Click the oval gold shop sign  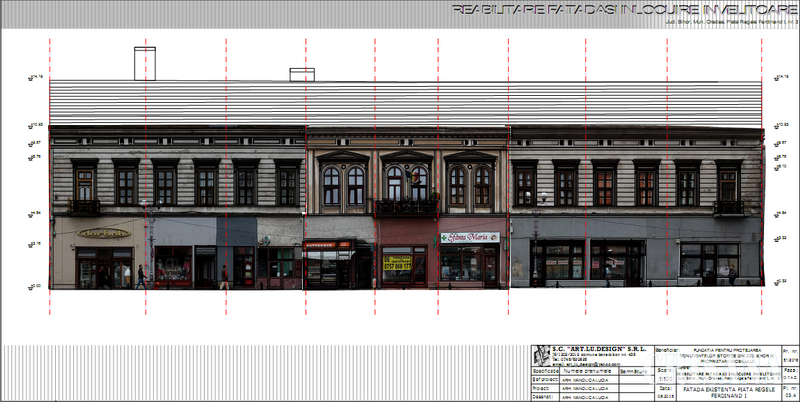point(104,233)
